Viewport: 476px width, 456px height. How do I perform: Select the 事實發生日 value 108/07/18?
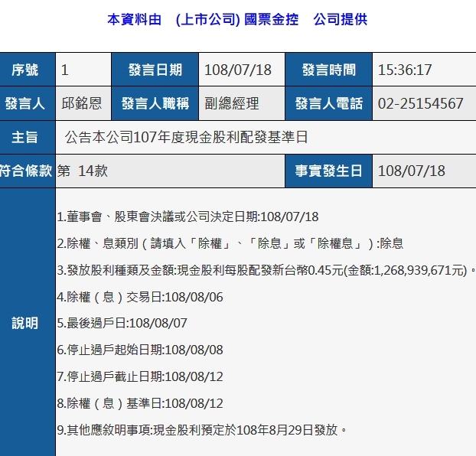[412, 171]
